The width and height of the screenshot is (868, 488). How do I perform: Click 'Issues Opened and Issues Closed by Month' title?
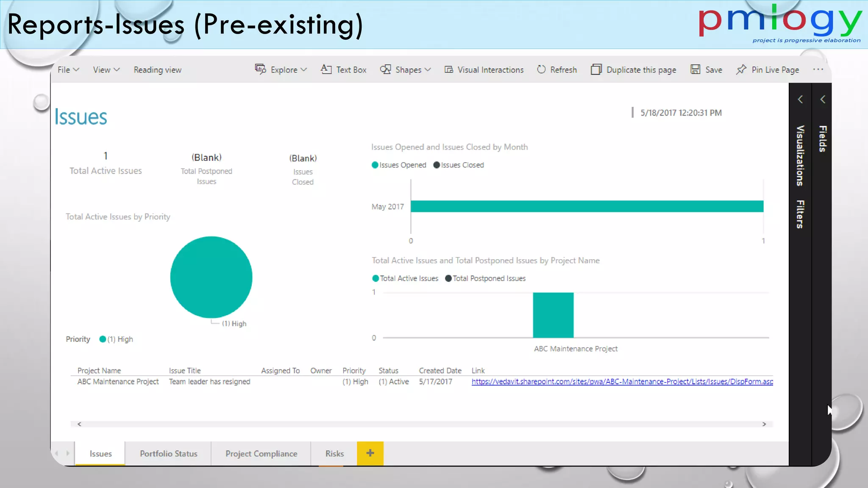pos(449,147)
